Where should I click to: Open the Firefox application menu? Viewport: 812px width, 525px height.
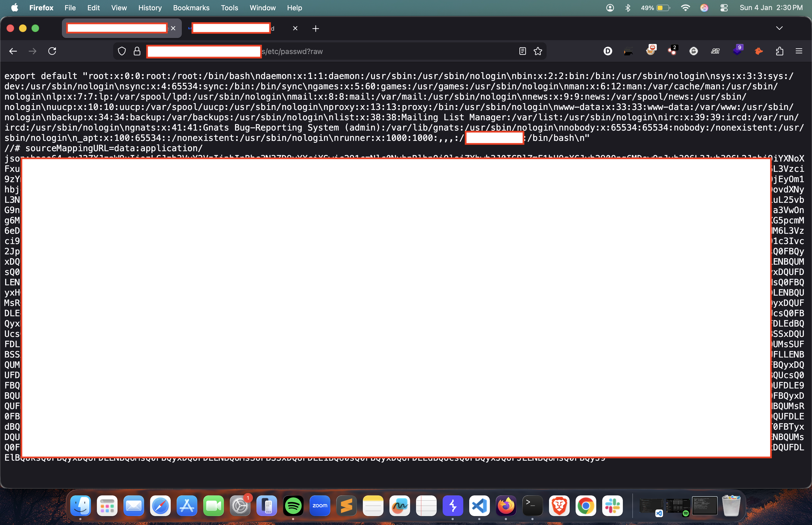tap(41, 8)
